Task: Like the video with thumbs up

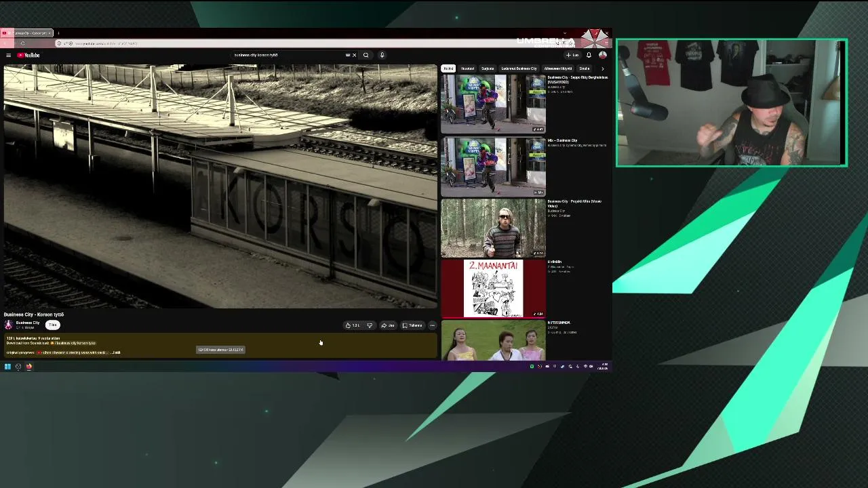Action: click(x=352, y=325)
